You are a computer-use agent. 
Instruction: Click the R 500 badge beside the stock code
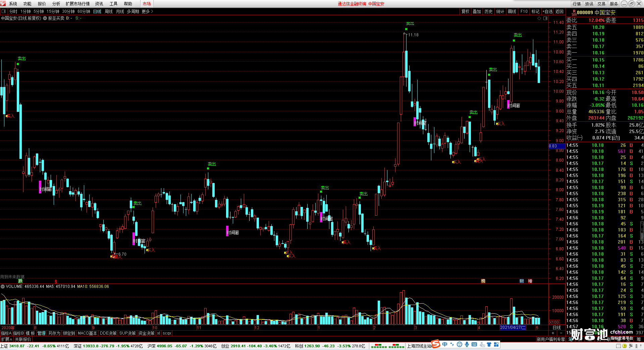[x=574, y=13]
